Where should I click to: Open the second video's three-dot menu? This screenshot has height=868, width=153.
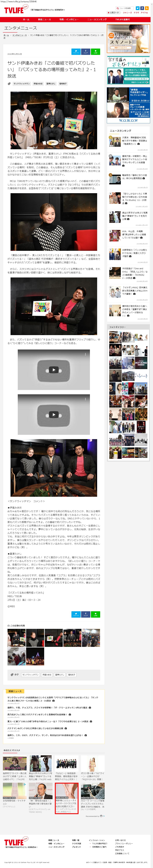coord(85,399)
